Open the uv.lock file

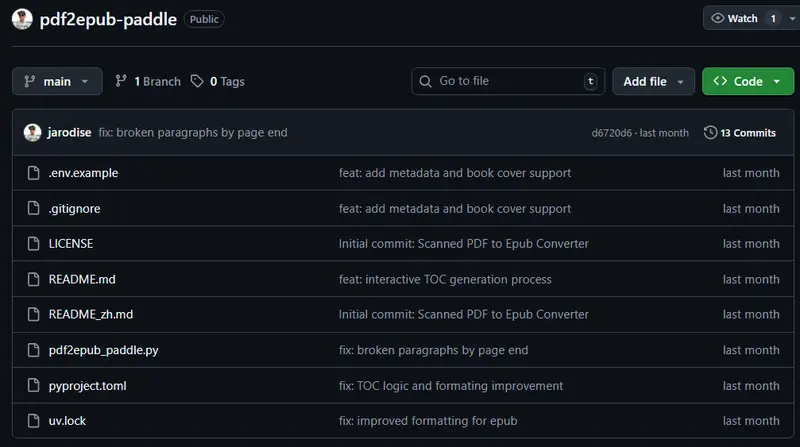pyautogui.click(x=67, y=421)
